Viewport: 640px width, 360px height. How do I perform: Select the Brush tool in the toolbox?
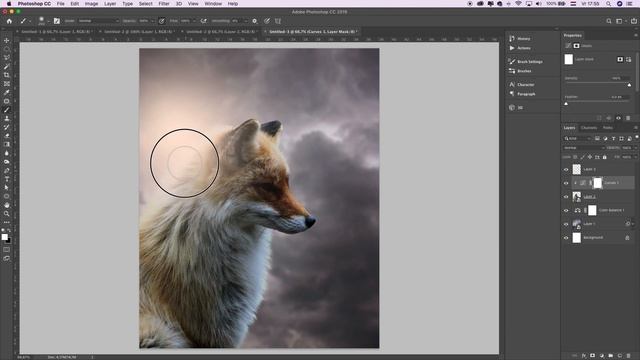point(7,109)
